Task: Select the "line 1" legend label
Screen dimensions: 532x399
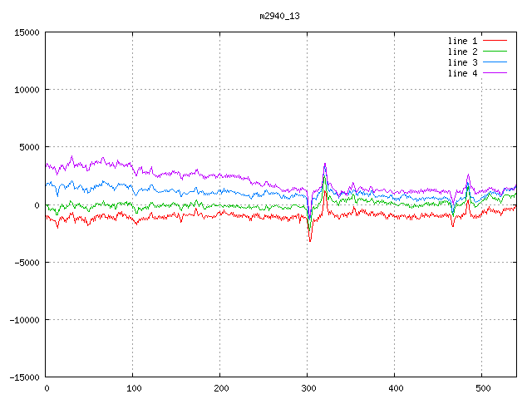Action: pyautogui.click(x=463, y=41)
